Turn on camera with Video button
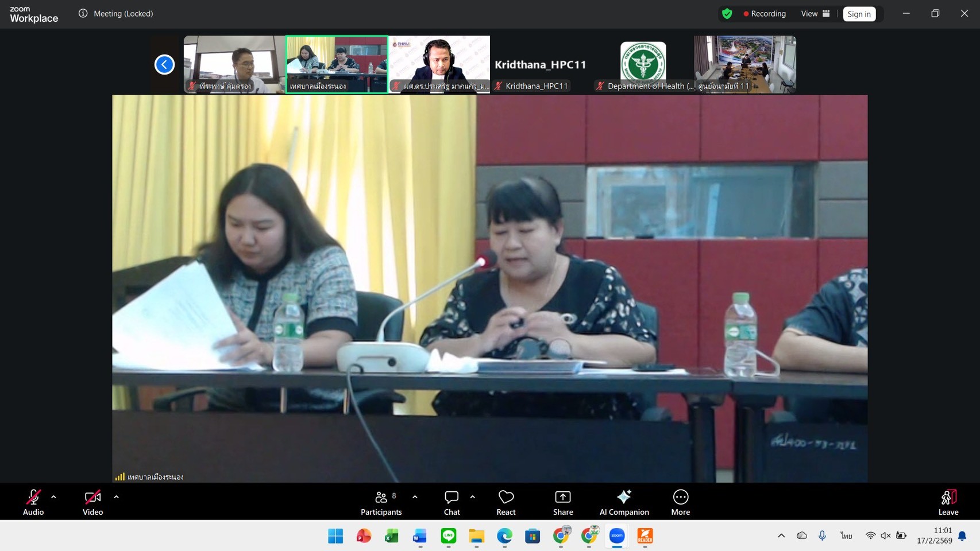 (92, 502)
